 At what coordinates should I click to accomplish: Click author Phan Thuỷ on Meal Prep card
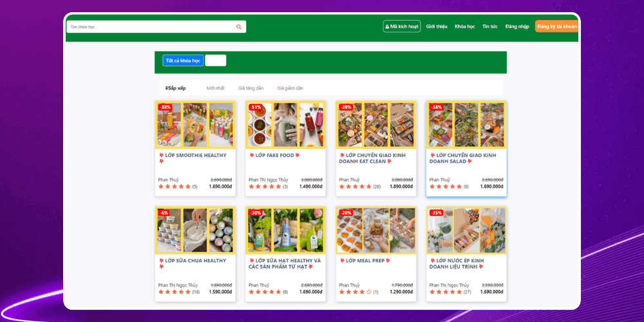pos(349,285)
